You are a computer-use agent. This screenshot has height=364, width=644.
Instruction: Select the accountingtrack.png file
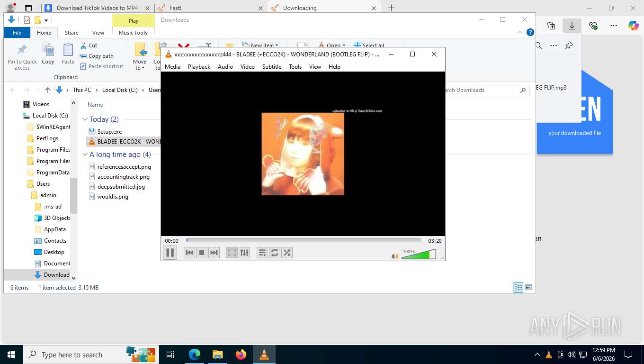pyautogui.click(x=123, y=177)
